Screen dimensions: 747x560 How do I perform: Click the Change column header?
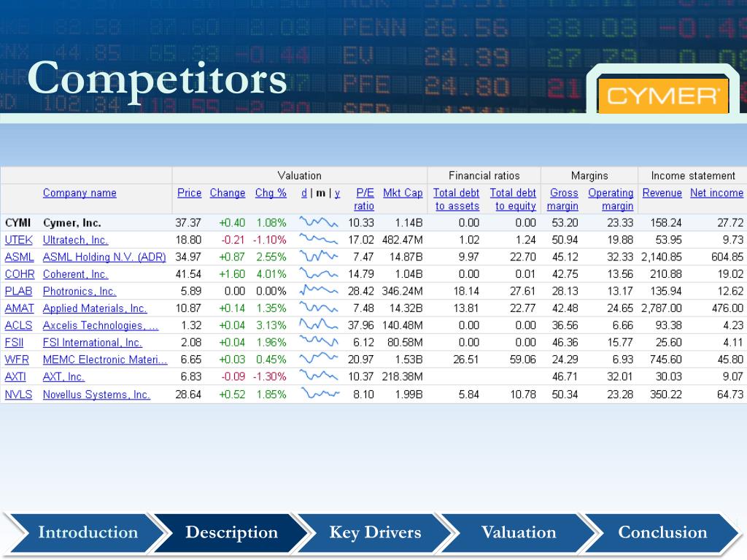(228, 192)
